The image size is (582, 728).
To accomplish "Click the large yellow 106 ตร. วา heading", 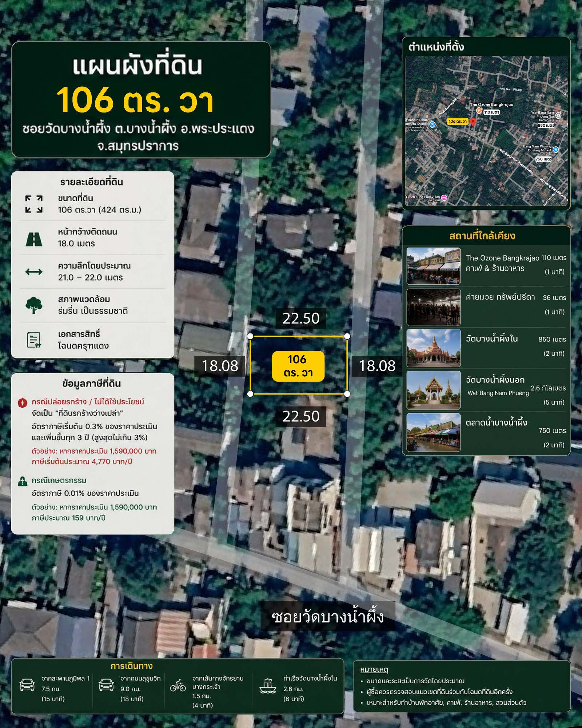I will [135, 101].
